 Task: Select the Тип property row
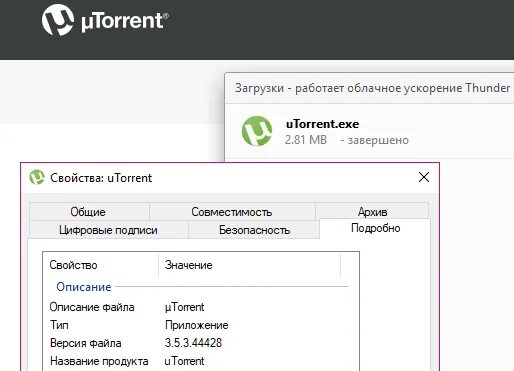click(x=201, y=325)
